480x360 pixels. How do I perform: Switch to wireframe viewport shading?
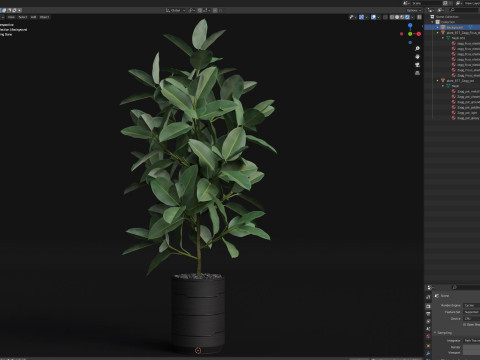[x=392, y=17]
